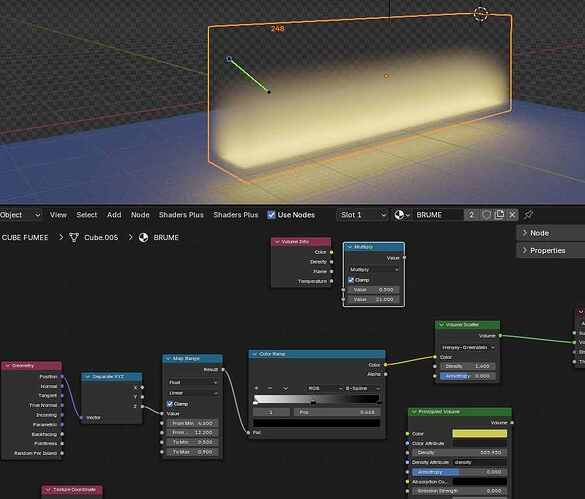This screenshot has width=585, height=499.
Task: Click the Volume output socket of Volume Scatter
Action: pyautogui.click(x=500, y=336)
